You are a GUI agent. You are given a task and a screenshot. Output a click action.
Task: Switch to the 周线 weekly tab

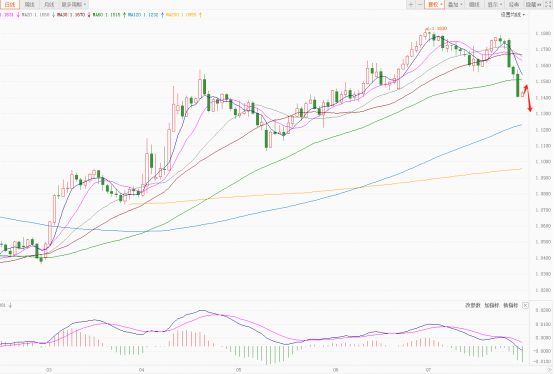click(x=30, y=5)
